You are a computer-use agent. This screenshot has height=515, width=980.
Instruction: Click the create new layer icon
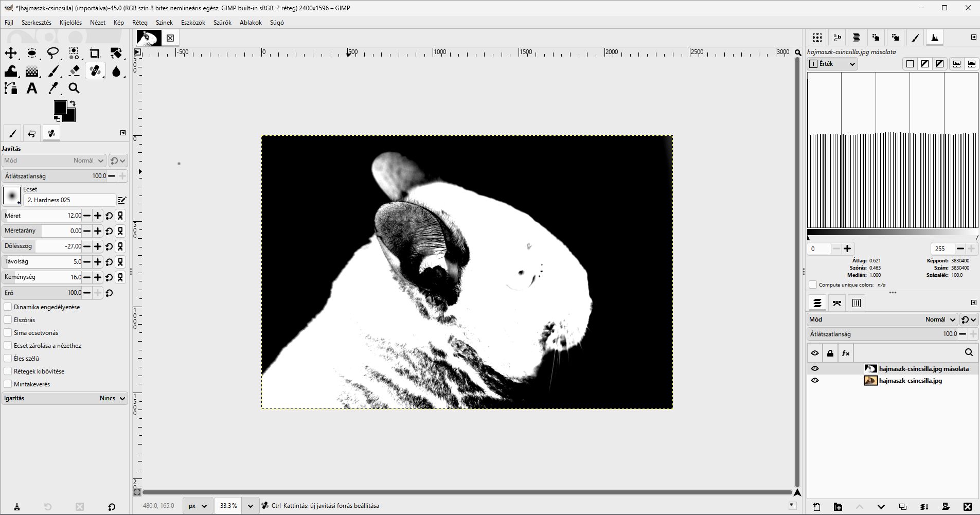click(816, 507)
